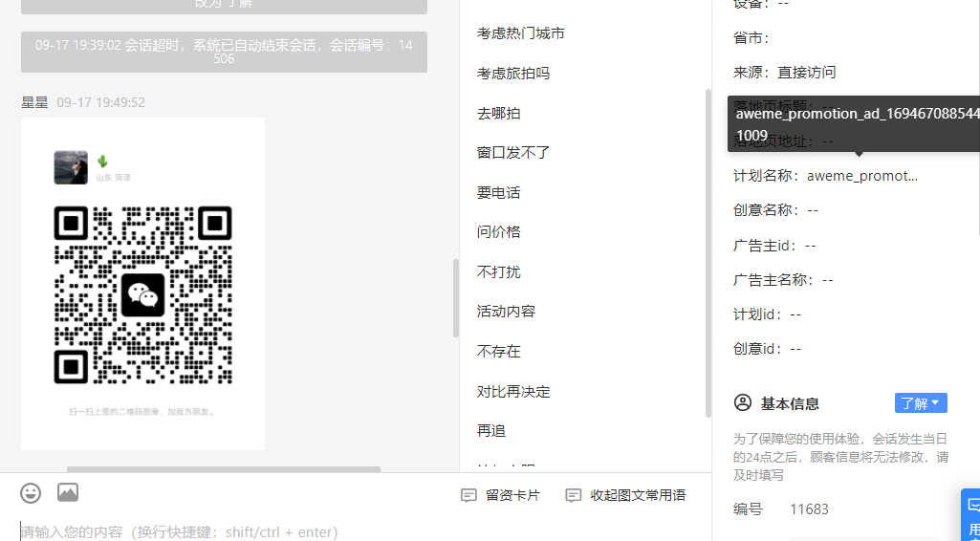Select quick phrase 再追
Screen dimensions: 980x541
(x=490, y=431)
